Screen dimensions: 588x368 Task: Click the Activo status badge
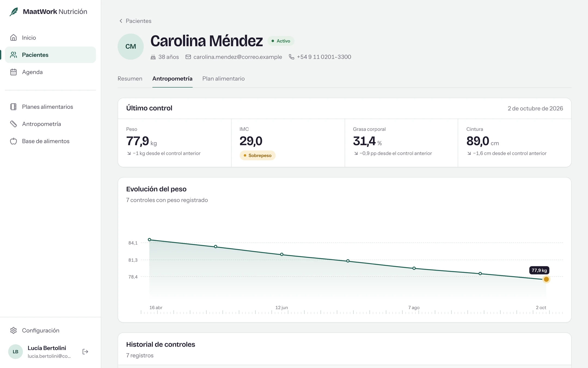pyautogui.click(x=281, y=41)
